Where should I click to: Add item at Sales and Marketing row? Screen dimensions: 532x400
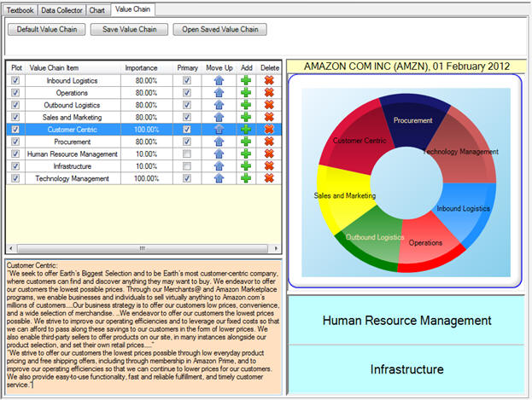pos(246,117)
